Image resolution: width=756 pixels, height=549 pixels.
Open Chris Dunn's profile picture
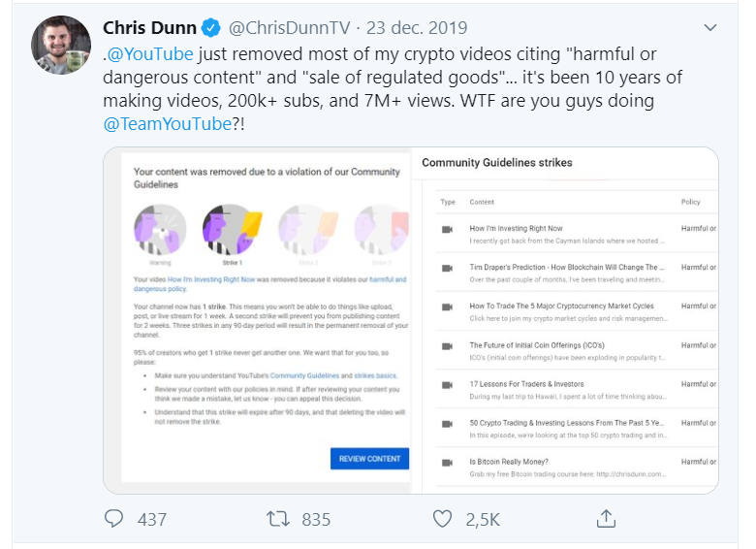[62, 47]
